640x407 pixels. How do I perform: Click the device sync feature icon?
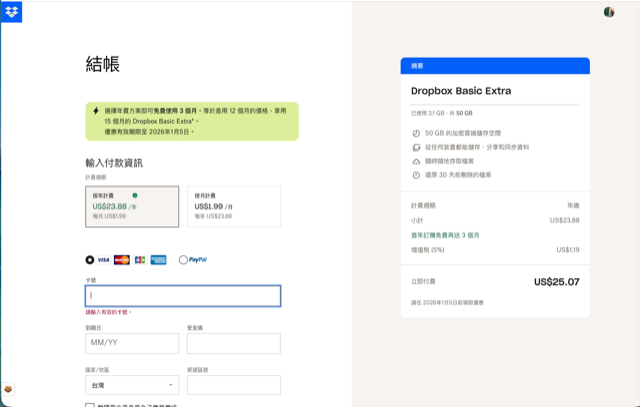coord(416,147)
